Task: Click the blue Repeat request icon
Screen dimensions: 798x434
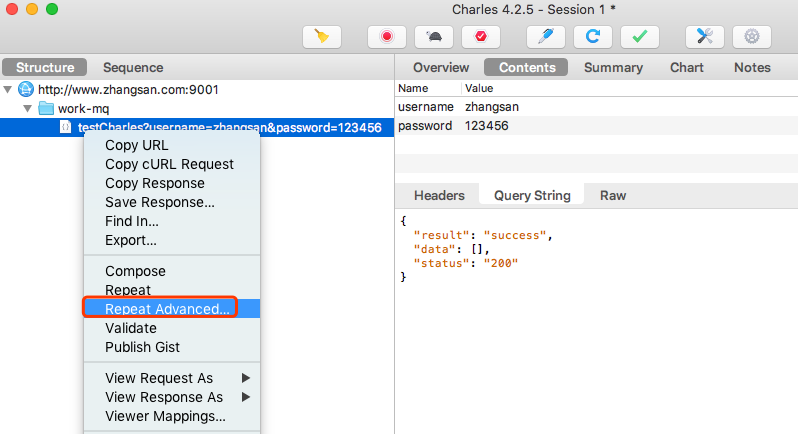Action: click(592, 37)
